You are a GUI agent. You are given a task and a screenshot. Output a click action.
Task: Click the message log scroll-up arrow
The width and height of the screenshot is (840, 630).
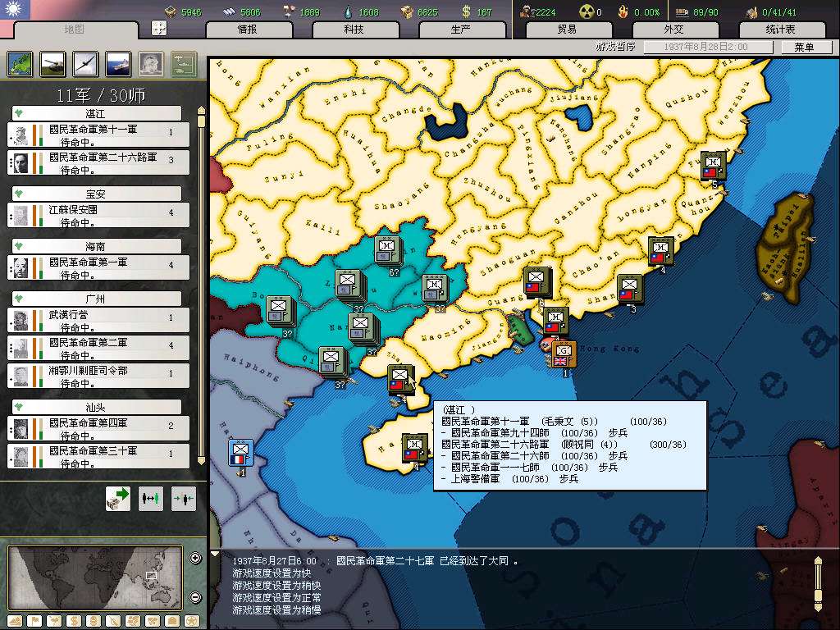[818, 559]
